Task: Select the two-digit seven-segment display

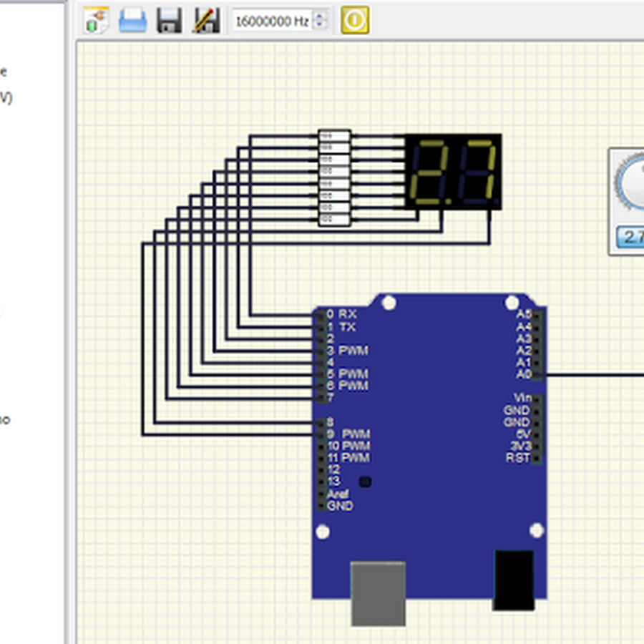Action: [453, 172]
